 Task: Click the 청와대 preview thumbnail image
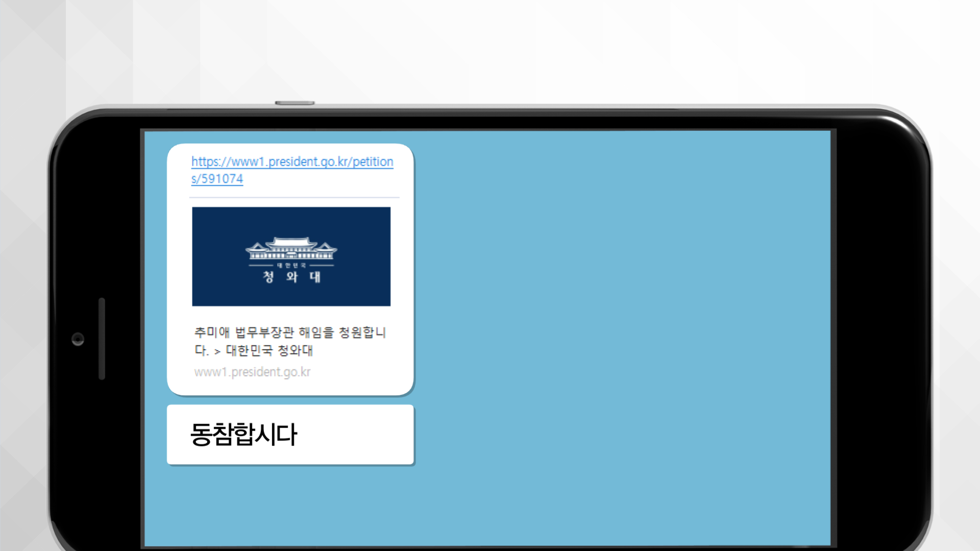pyautogui.click(x=291, y=256)
